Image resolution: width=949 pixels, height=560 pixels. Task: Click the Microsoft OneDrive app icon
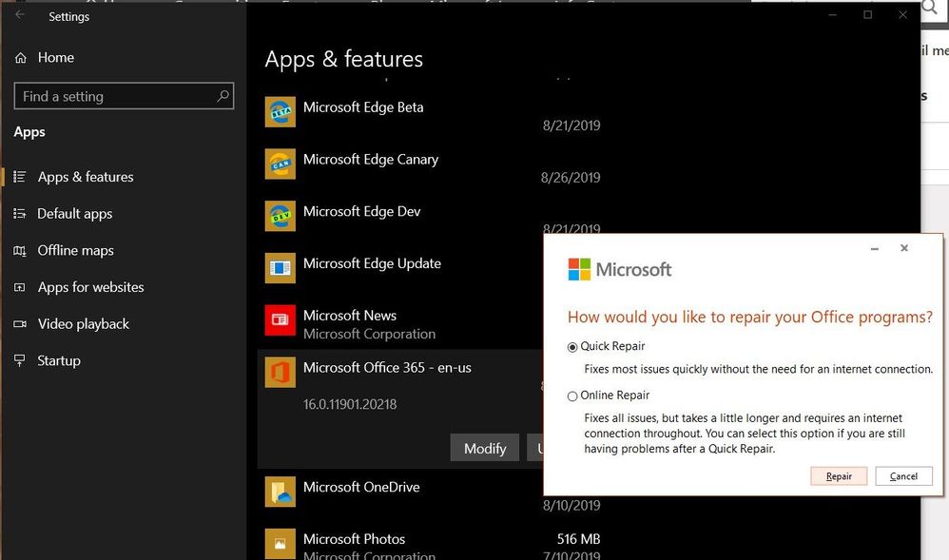coord(281,492)
